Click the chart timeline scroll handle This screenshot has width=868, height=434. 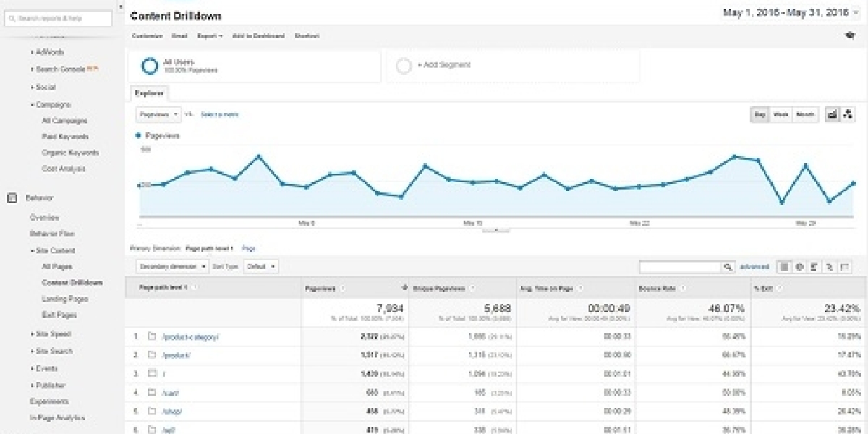(495, 231)
